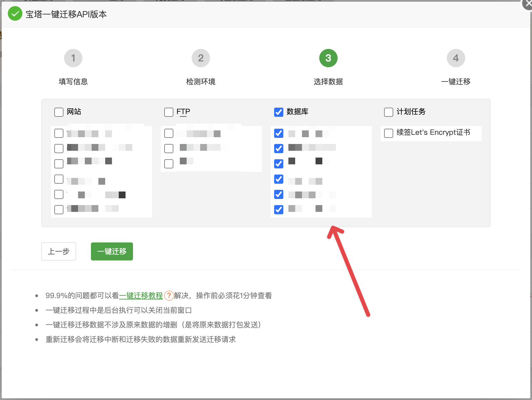Click step 4 circle for 一键迁移

(x=456, y=58)
